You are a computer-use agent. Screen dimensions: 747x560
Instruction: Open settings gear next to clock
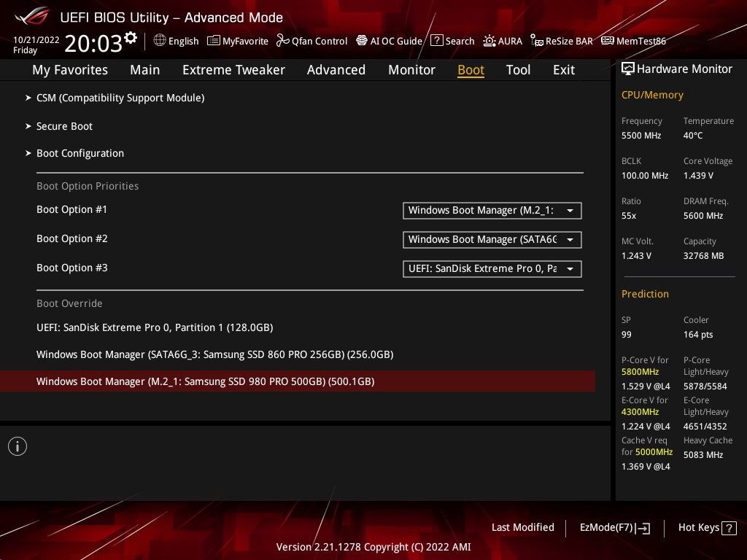point(131,37)
